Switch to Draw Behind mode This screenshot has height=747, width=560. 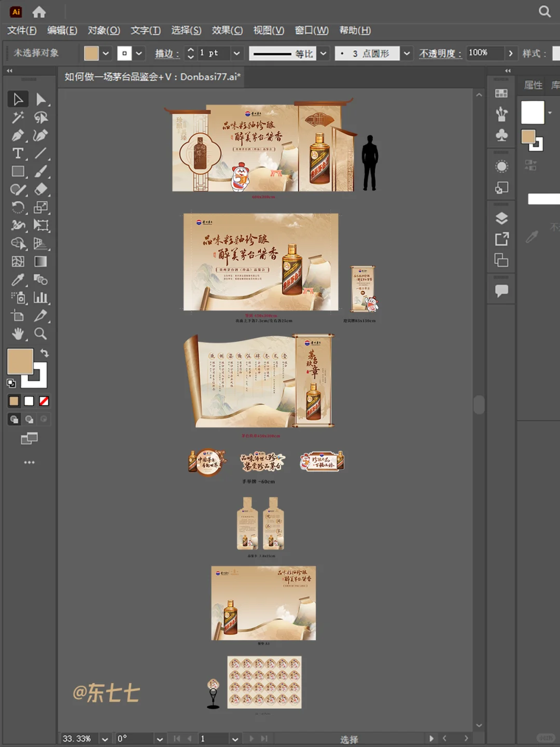pos(30,419)
